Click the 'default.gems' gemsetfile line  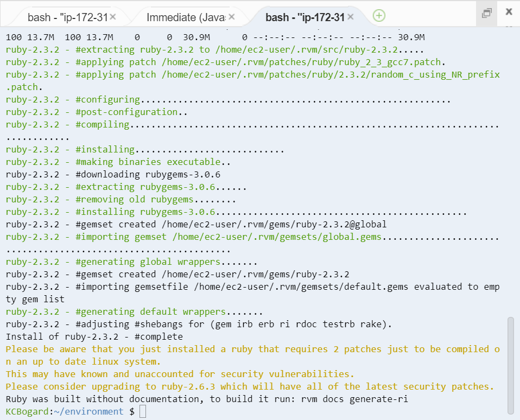[x=252, y=293]
